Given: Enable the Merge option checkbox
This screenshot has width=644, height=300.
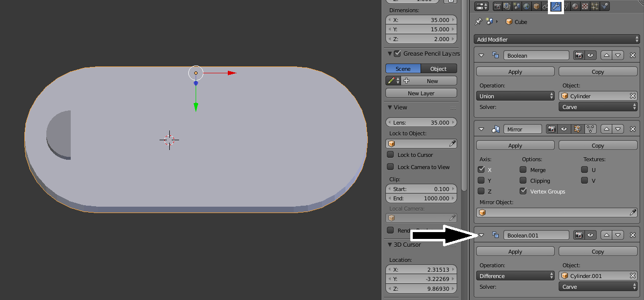Looking at the screenshot, I should tap(523, 170).
